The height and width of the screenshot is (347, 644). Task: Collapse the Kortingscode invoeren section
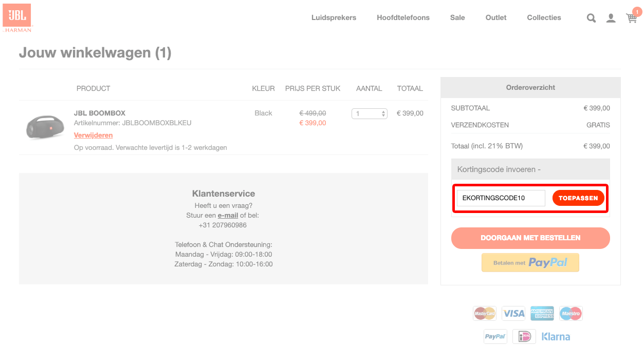tap(530, 169)
